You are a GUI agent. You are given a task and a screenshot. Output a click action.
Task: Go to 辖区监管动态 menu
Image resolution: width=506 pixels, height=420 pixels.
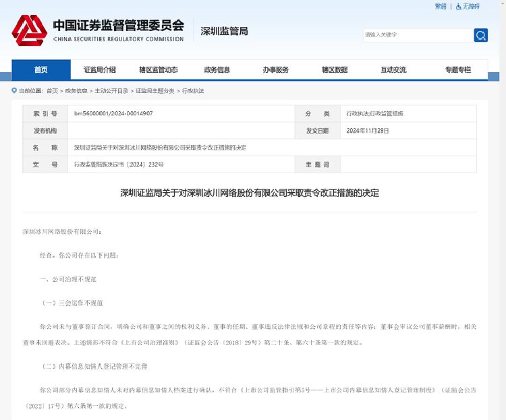159,70
